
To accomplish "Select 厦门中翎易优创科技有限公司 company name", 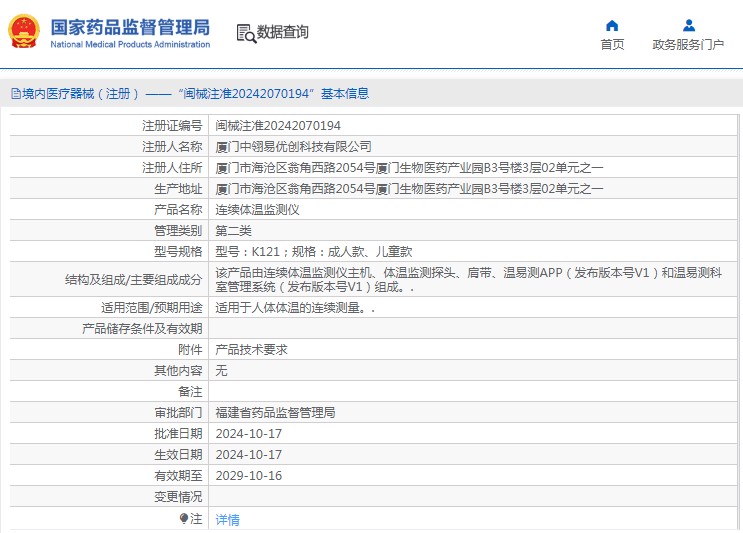I will (x=293, y=147).
